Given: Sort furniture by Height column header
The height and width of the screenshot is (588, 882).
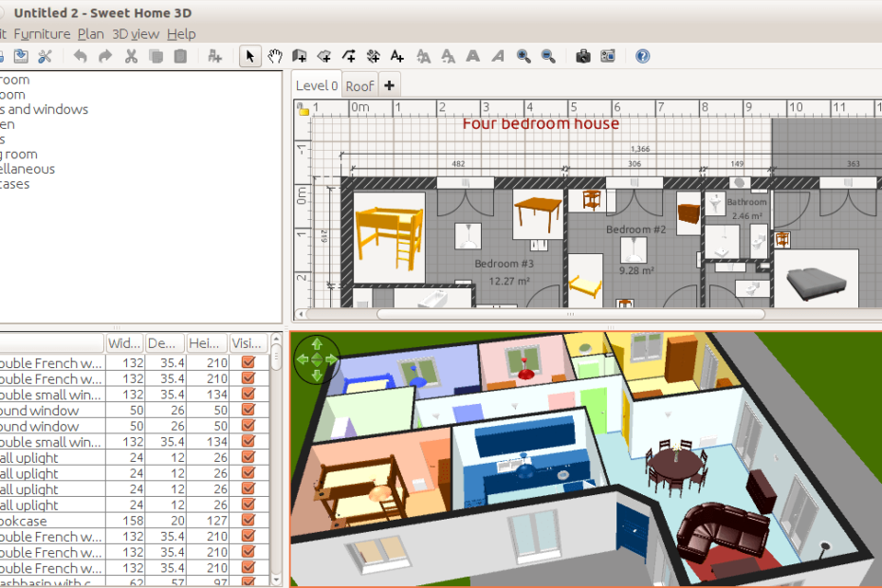Looking at the screenshot, I should tap(207, 343).
